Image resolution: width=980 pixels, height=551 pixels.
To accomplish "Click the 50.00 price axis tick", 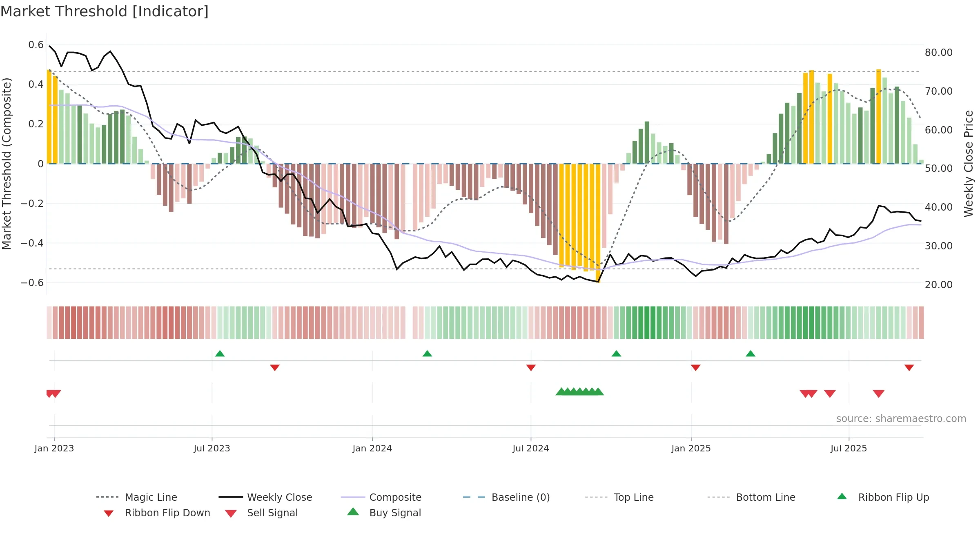I will coord(939,169).
